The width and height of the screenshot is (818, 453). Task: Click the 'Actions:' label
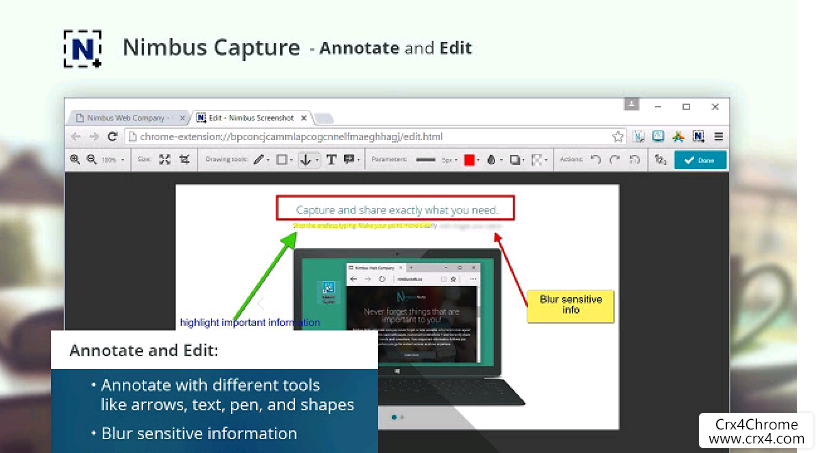click(x=571, y=160)
